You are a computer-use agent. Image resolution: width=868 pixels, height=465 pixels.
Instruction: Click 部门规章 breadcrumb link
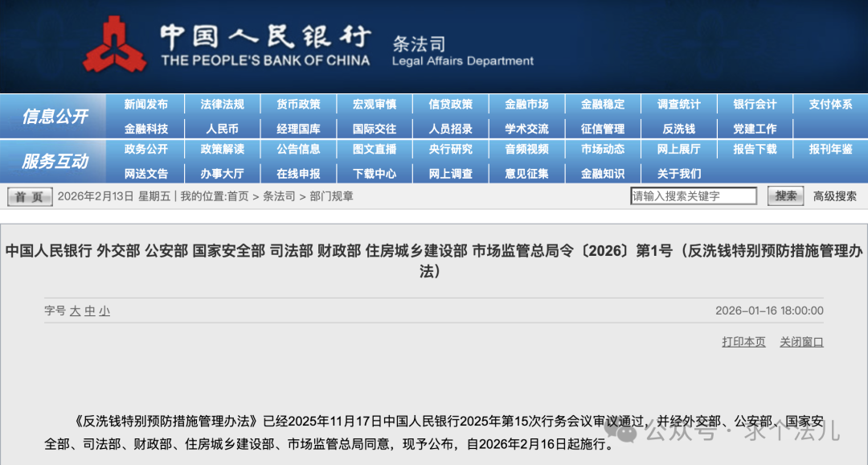(x=331, y=196)
